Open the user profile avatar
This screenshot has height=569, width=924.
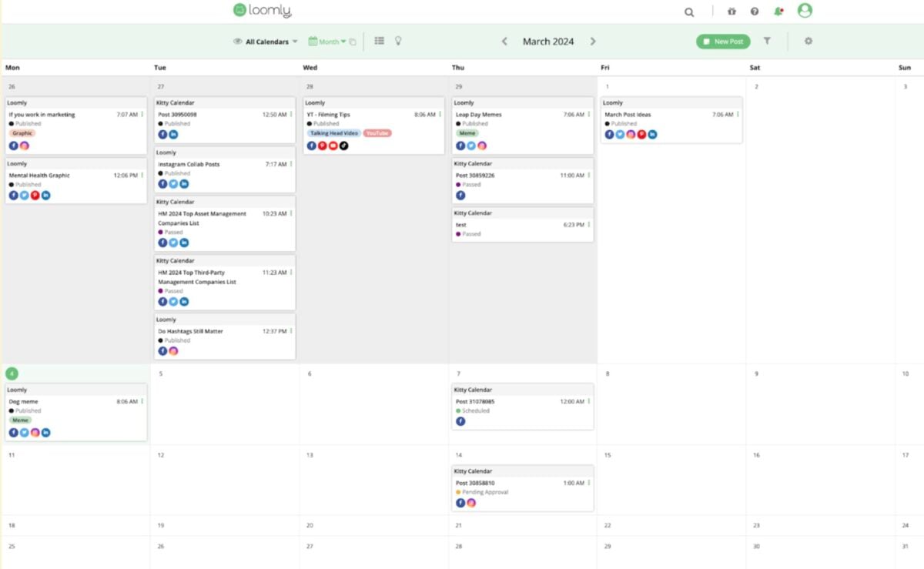805,11
